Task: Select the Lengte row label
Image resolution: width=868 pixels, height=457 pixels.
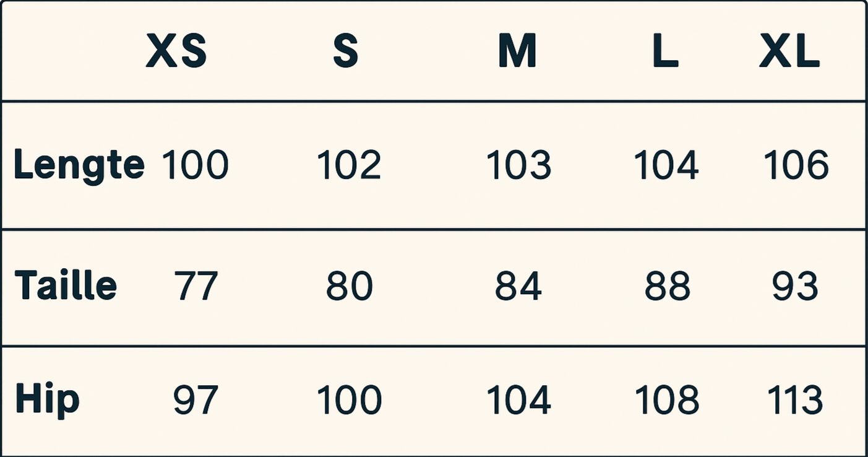Action: (x=79, y=165)
